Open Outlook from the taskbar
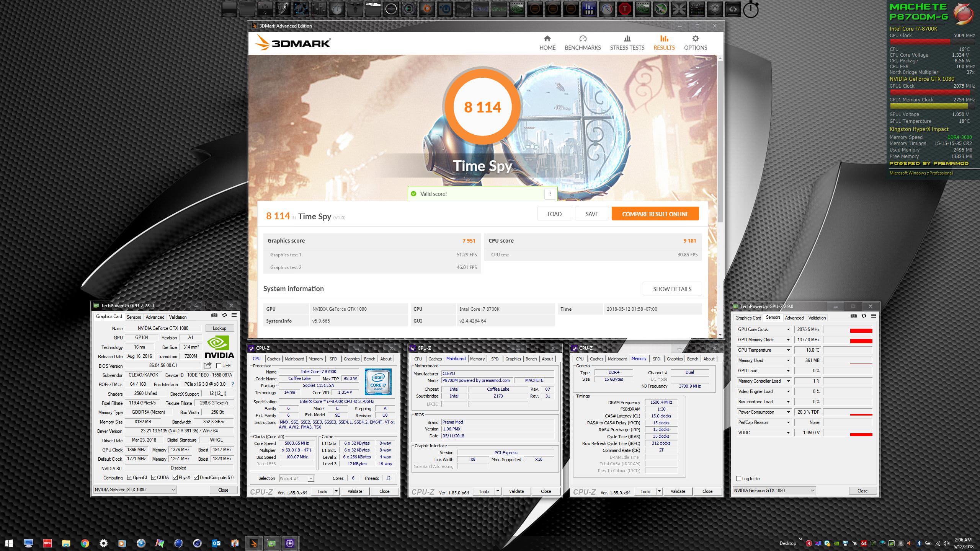980x551 pixels. (x=216, y=543)
